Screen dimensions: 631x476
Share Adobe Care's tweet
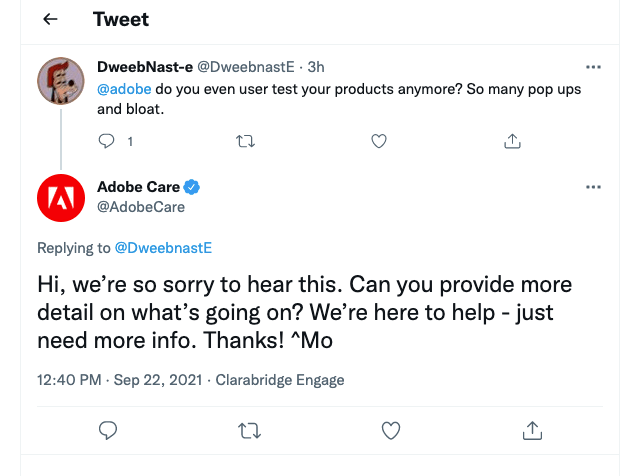point(532,430)
